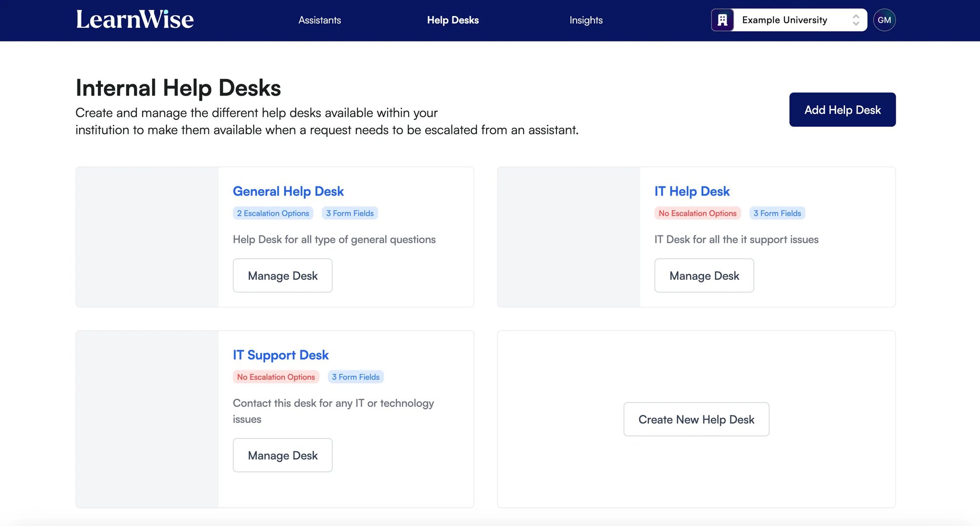
Task: Click the IT Support Desk image placeholder
Action: coord(147,419)
